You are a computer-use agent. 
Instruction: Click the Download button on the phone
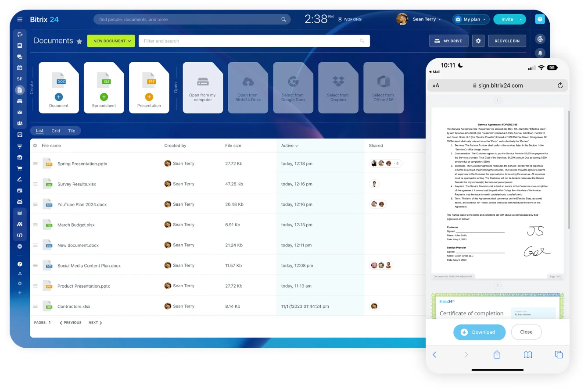479,332
